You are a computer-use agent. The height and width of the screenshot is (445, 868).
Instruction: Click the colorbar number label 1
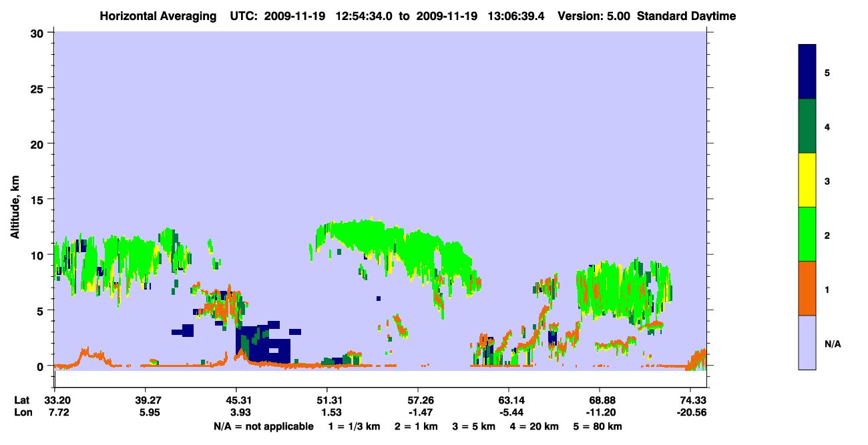827,290
